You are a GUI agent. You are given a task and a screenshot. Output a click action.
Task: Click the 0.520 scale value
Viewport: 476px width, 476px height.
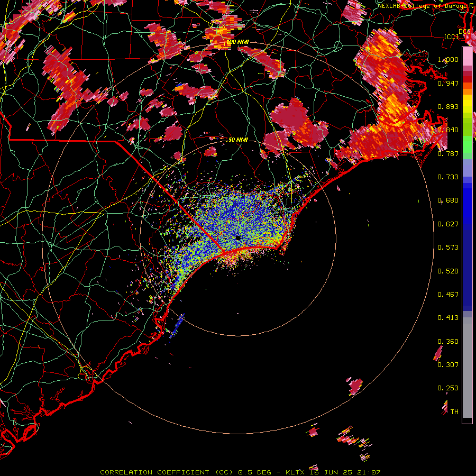tap(448, 271)
